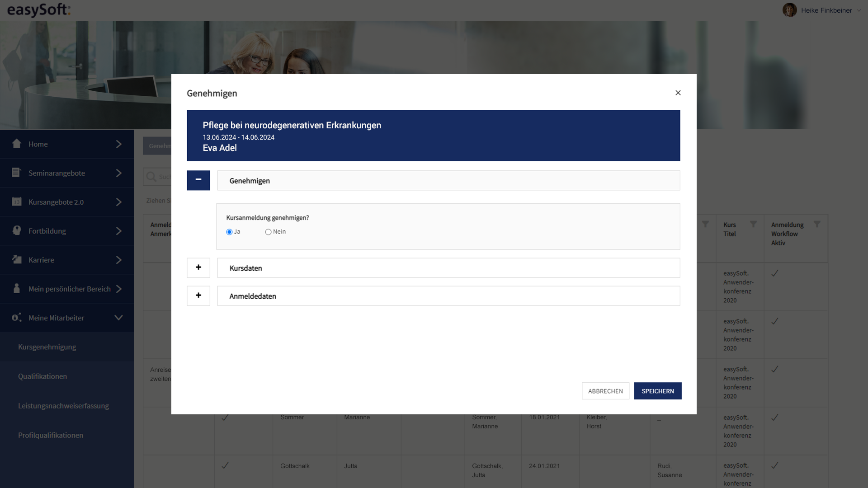Open Leistungsnachweiserfassung menu entry
This screenshot has width=868, height=488.
click(x=63, y=406)
